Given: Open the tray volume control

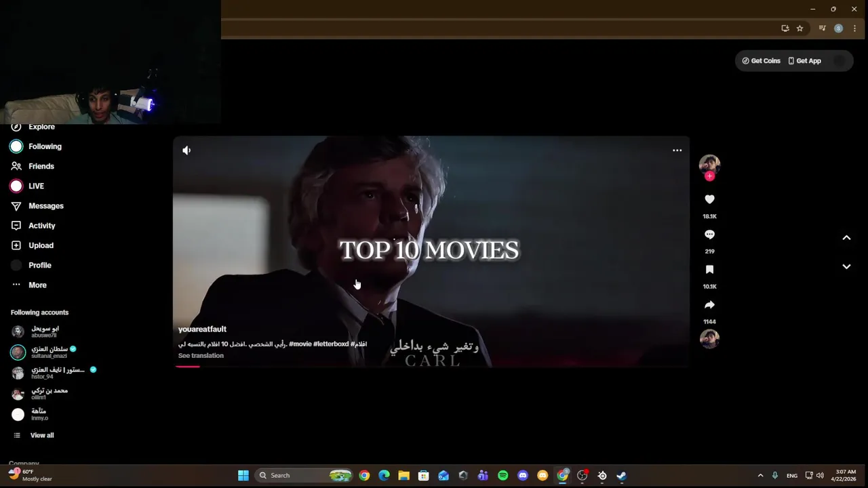Looking at the screenshot, I should pyautogui.click(x=820, y=476).
